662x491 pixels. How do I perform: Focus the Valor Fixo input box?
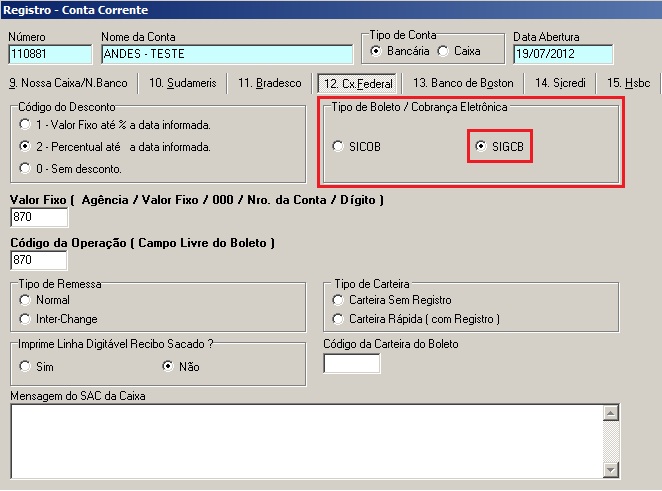tap(39, 217)
